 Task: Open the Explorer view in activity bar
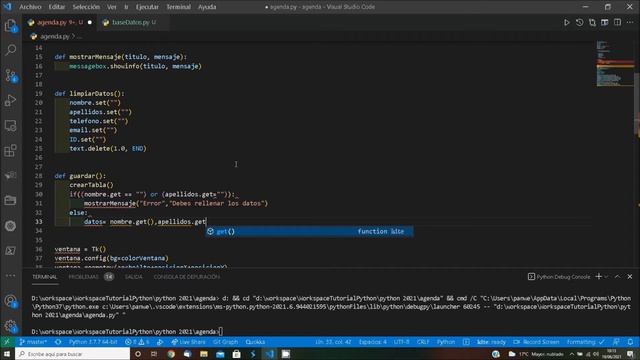click(x=11, y=26)
